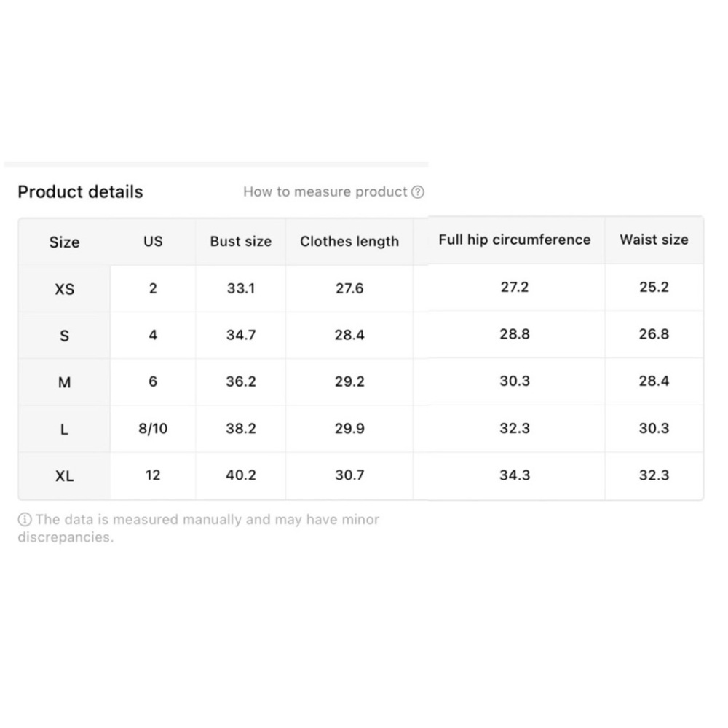Click the 33.1 bust size cell
Screen dimensions: 728x728
[x=240, y=288]
